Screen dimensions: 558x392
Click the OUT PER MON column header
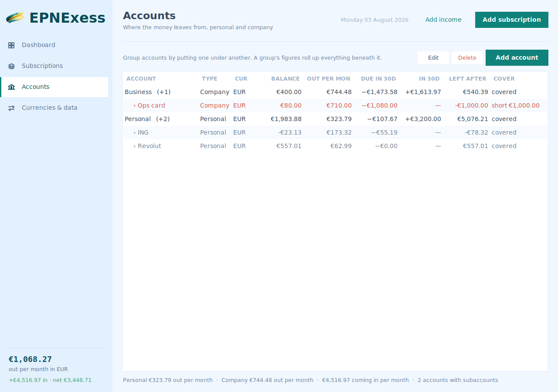(x=329, y=79)
